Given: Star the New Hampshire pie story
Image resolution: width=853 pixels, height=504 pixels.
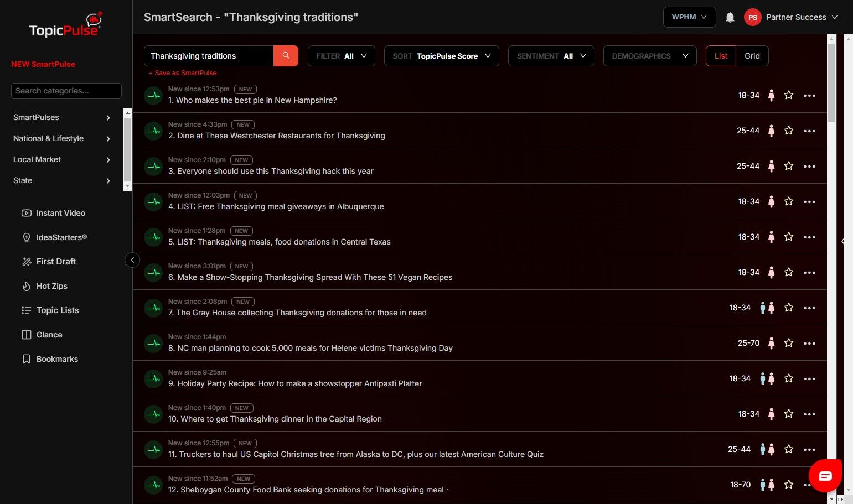Looking at the screenshot, I should pos(789,95).
